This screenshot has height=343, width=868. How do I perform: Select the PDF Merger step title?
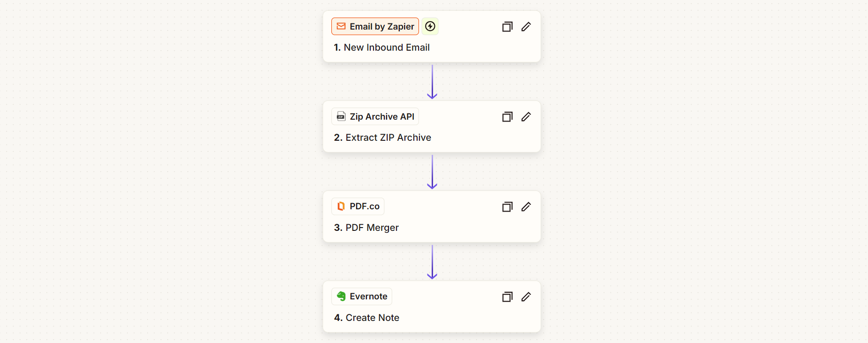pyautogui.click(x=366, y=228)
